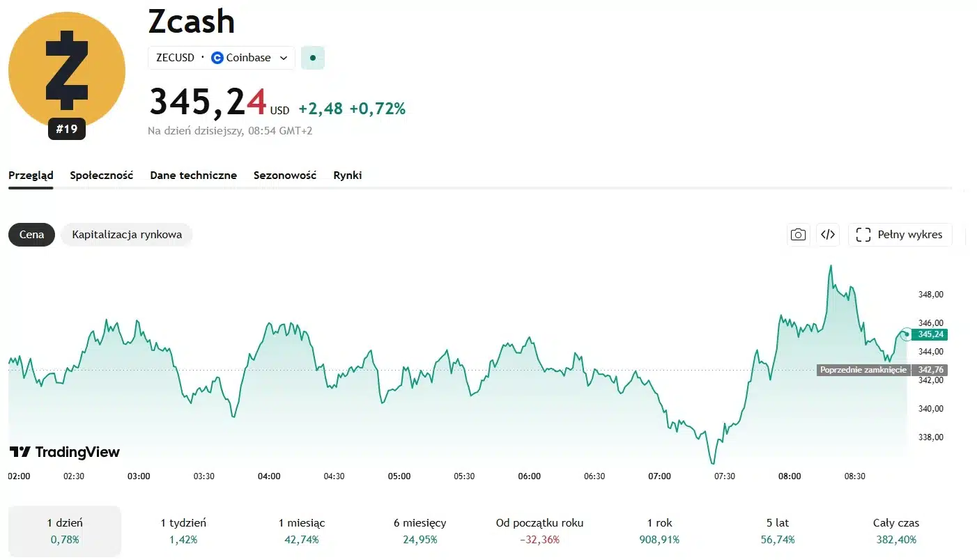Open the Społeczność tab
Image resolution: width=977 pixels, height=560 pixels.
tap(101, 176)
